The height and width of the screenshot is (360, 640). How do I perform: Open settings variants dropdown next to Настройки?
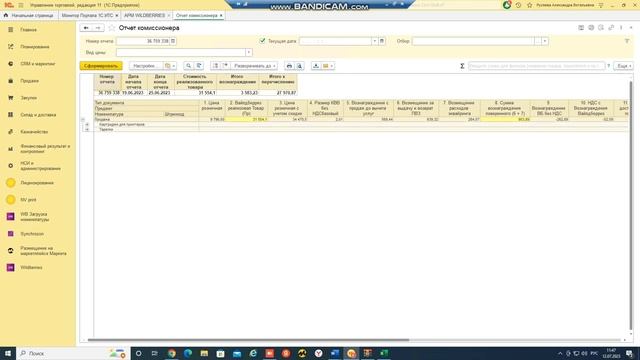pyautogui.click(x=170, y=66)
